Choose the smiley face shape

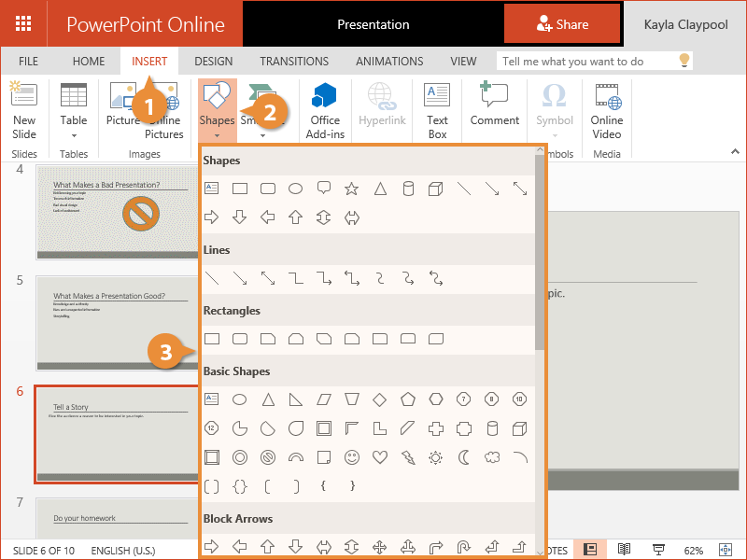[x=352, y=457]
